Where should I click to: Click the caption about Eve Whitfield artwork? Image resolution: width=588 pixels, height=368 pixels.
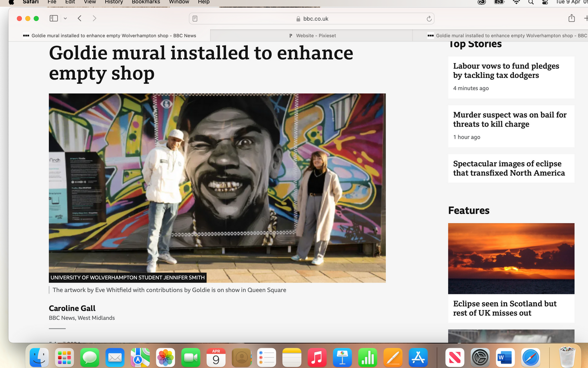pyautogui.click(x=169, y=290)
